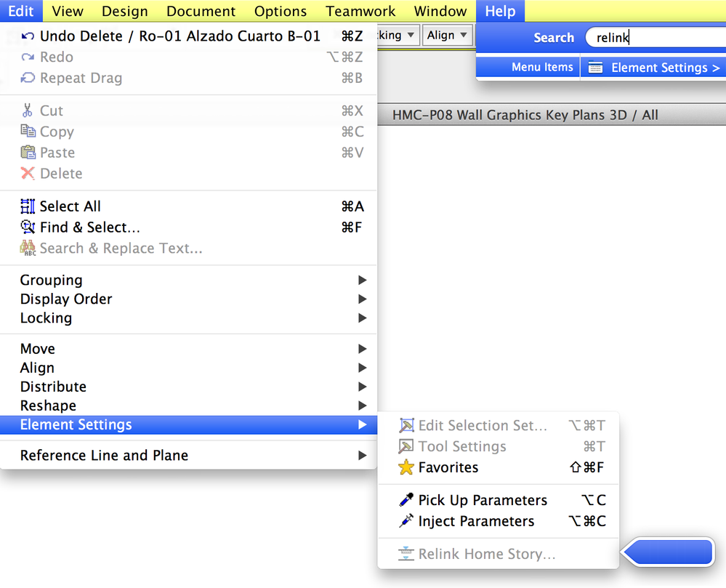Click the Favorites star icon
This screenshot has width=726, height=588.
(406, 467)
